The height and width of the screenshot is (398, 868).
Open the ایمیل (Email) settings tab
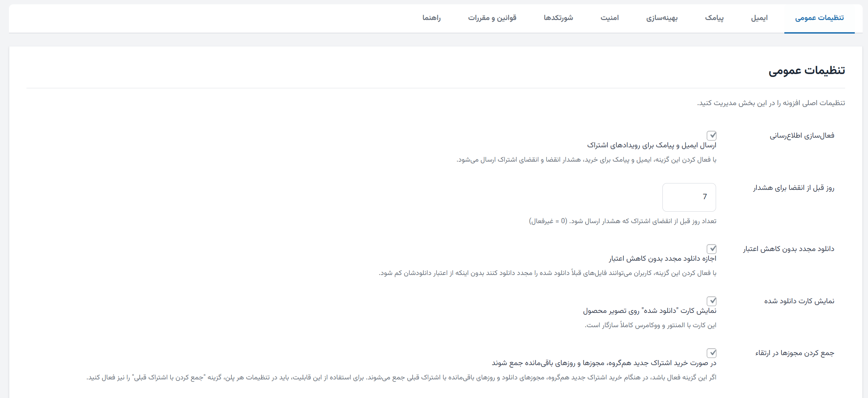759,18
